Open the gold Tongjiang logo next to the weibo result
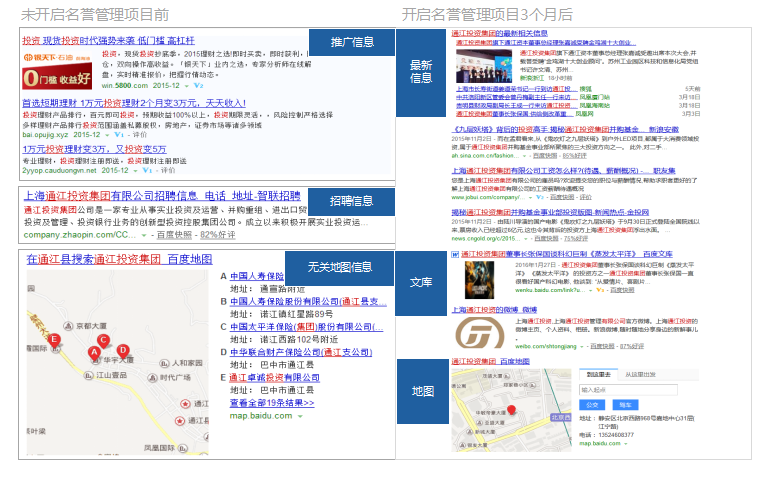This screenshot has height=481, width=773. 479,332
